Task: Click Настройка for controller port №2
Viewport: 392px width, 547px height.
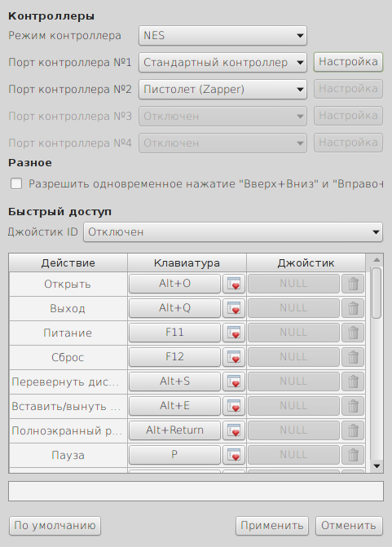Action: click(348, 89)
